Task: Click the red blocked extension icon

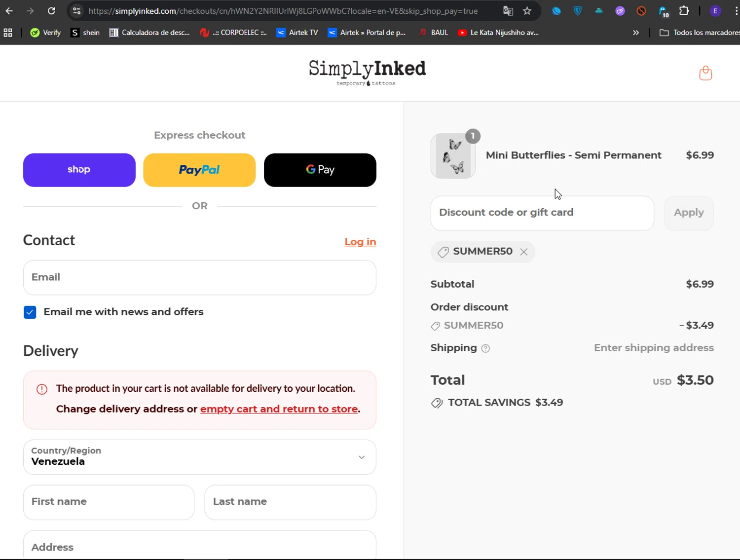Action: (641, 11)
